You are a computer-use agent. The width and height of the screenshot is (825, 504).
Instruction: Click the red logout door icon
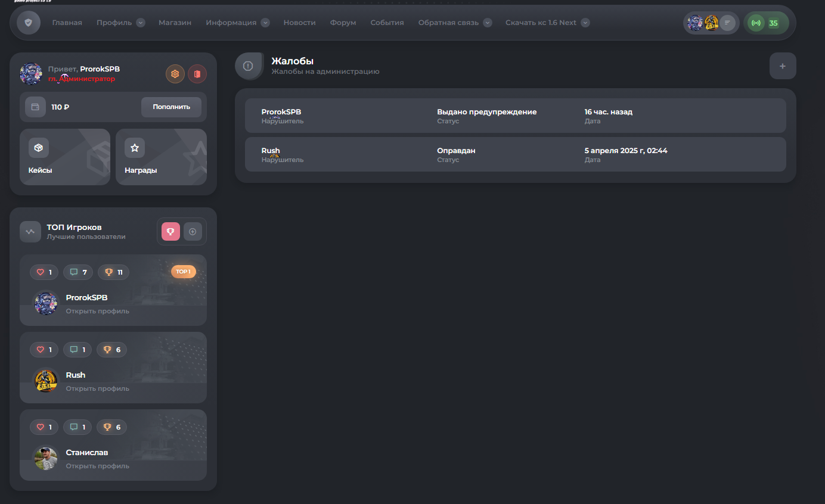(197, 74)
